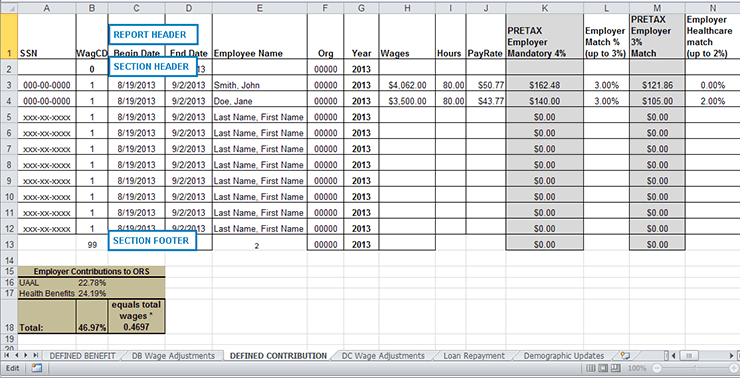Click the Employer Match % header cell
Screen dimensions: 740x378
tap(606, 36)
